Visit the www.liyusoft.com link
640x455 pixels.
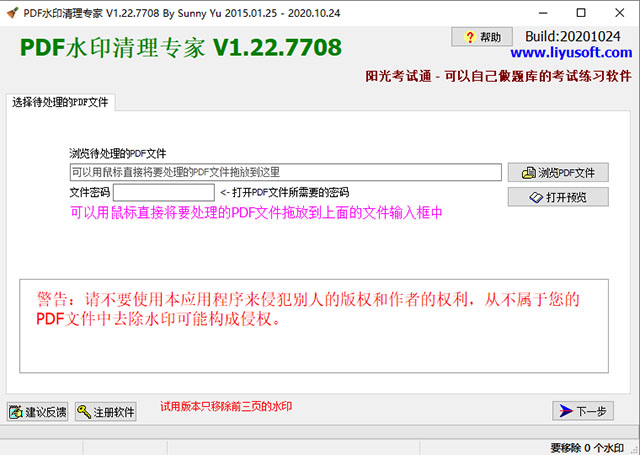[571, 52]
